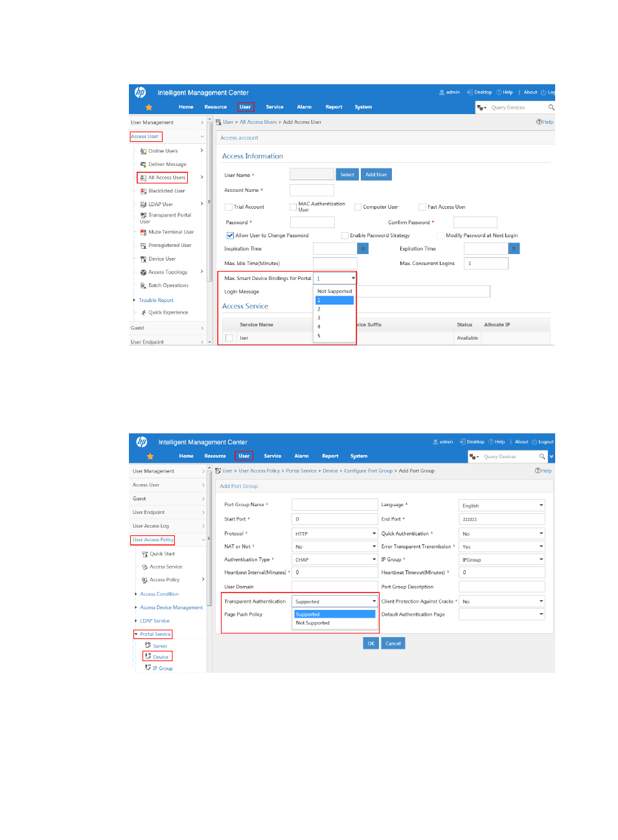Open the Expiration Time calendar picker
Image resolution: width=618 pixels, height=840 pixels.
[x=514, y=249]
